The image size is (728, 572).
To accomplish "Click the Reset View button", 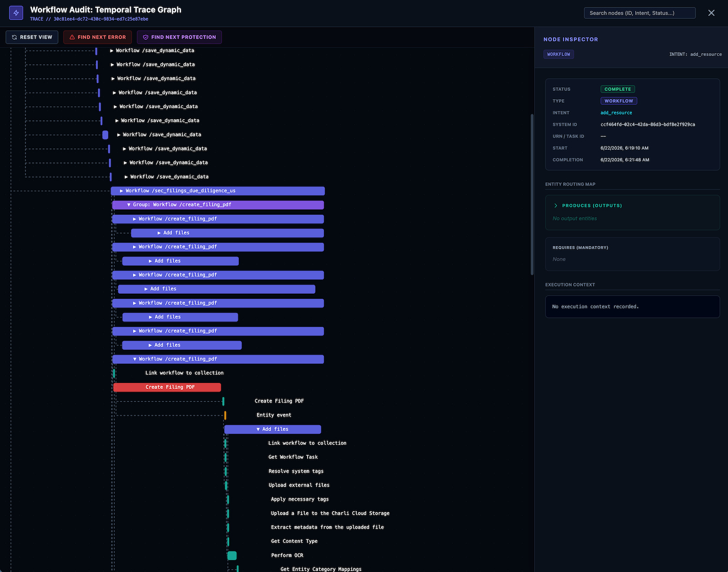I will 32,37.
